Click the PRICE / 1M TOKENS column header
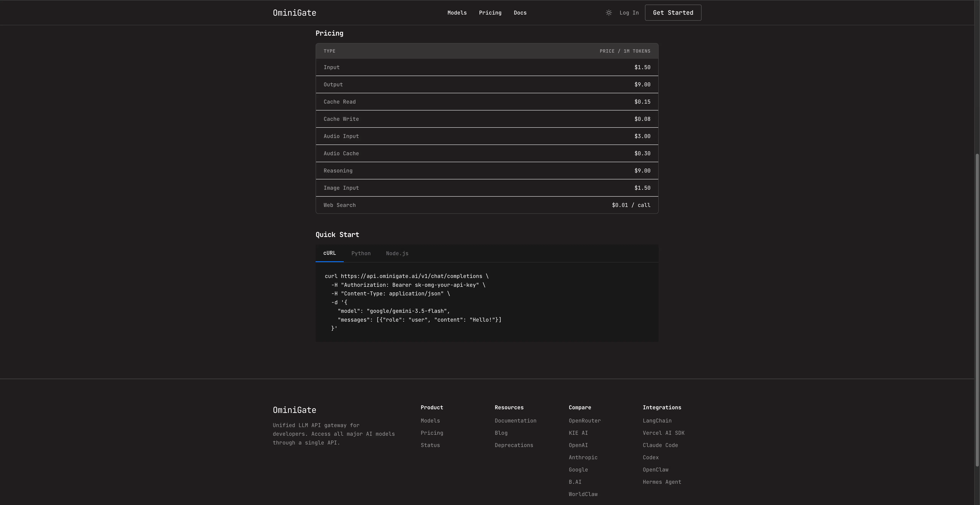Viewport: 980px width, 505px height. coord(625,51)
